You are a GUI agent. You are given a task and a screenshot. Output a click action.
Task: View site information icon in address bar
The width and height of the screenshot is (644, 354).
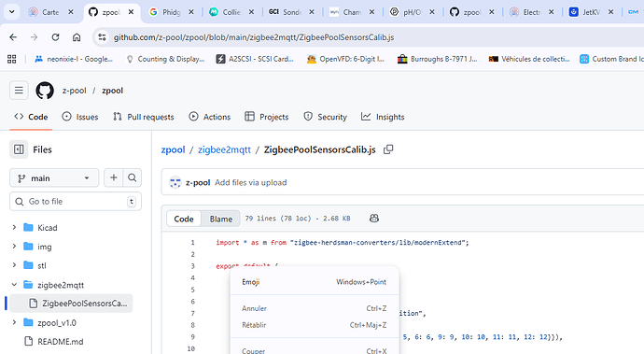[102, 37]
